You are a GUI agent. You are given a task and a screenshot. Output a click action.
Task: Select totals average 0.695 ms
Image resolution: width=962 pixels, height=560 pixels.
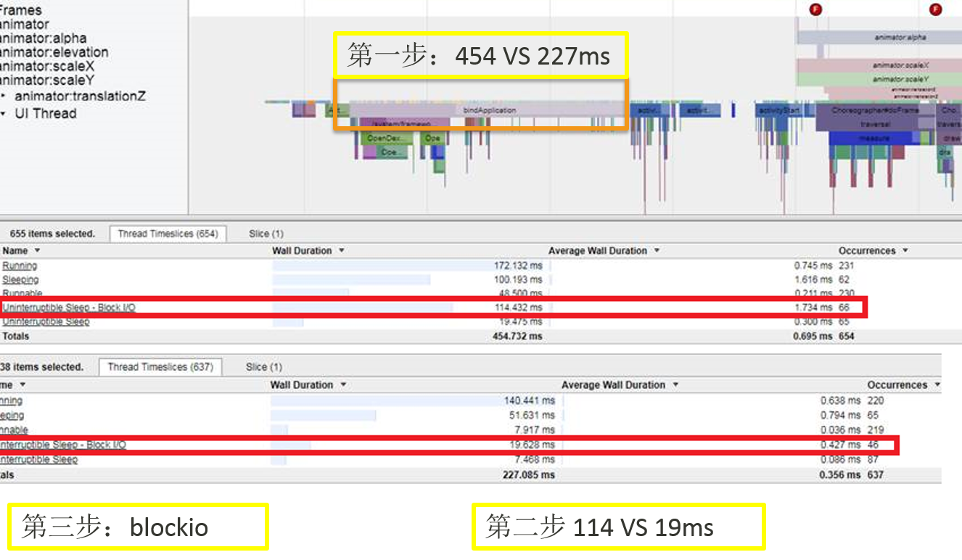[x=813, y=336]
